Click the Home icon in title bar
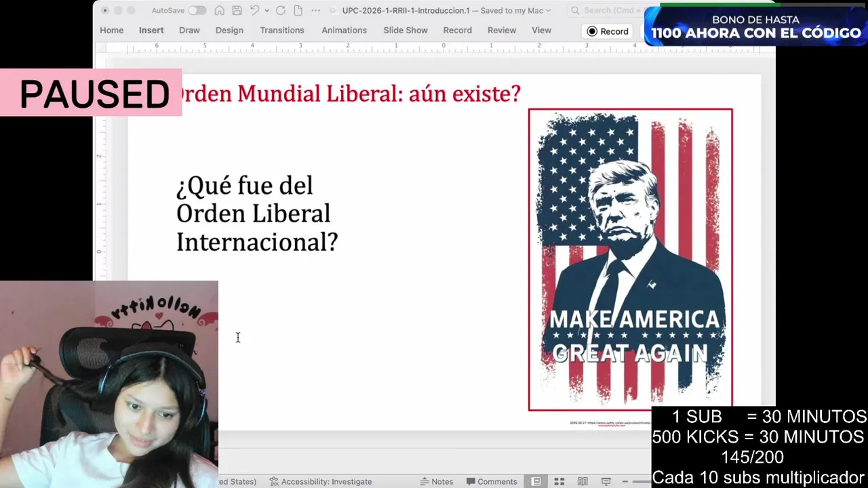Image resolution: width=868 pixels, height=488 pixels. [x=219, y=10]
